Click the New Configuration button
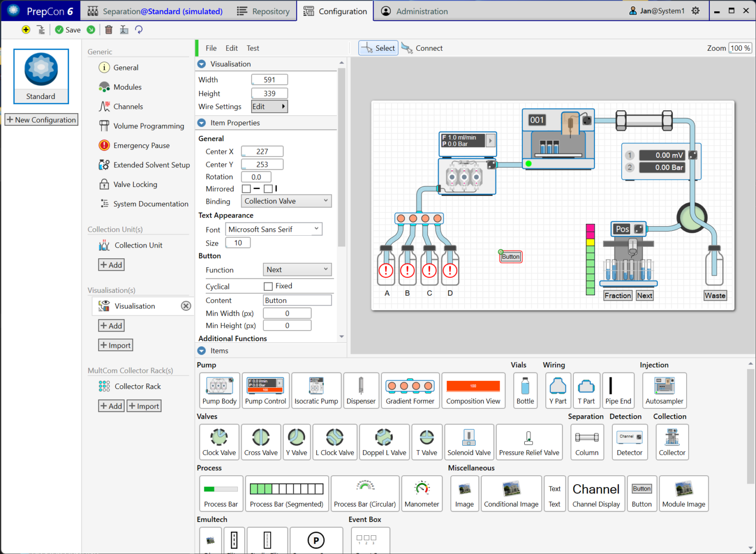 [x=41, y=120]
